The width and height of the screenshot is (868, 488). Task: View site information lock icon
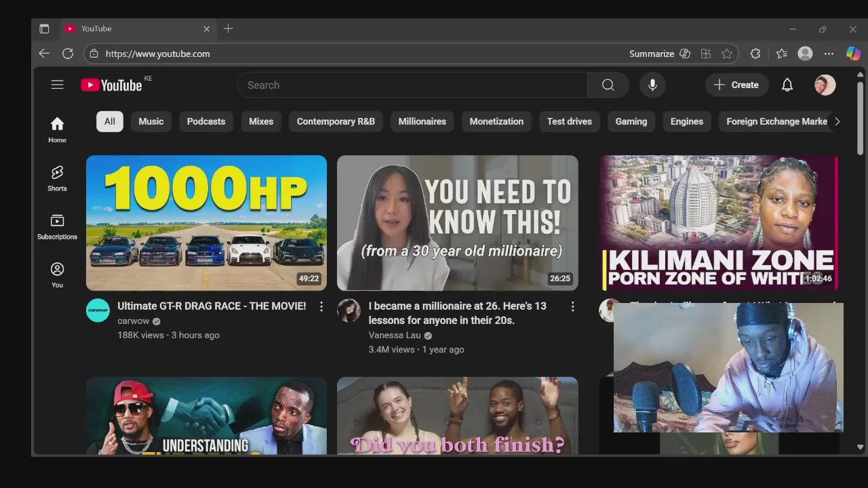(x=94, y=54)
